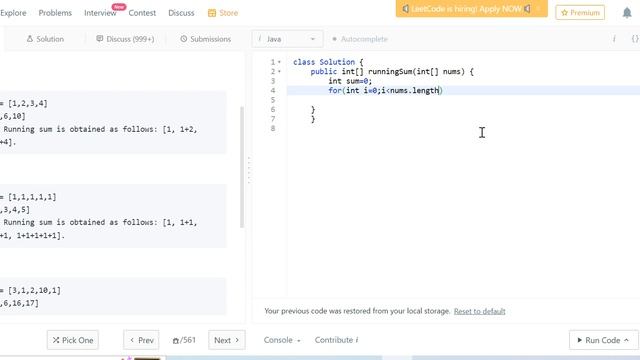Go to the Next problem
Screen dimensions: 640x360
(227, 340)
